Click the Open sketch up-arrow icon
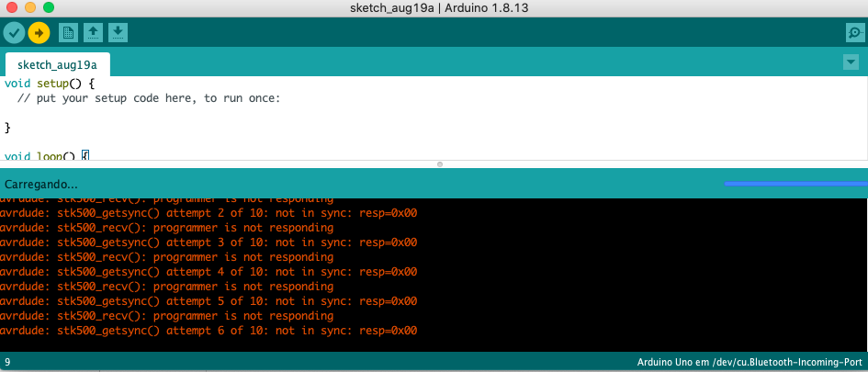Image resolution: width=868 pixels, height=372 pixels. (93, 33)
